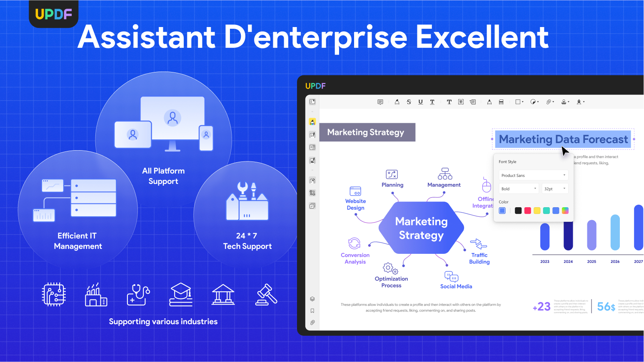Select the text callout tool
644x362 pixels.
[473, 102]
